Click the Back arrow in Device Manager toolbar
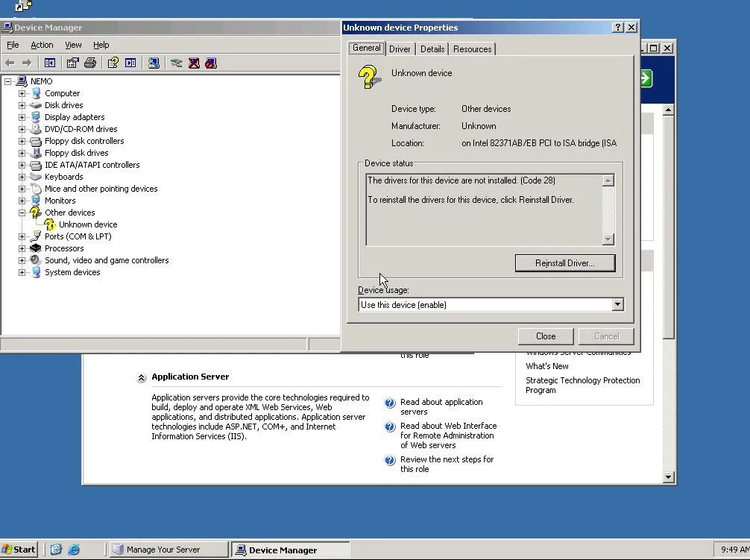The width and height of the screenshot is (750, 560). click(10, 63)
